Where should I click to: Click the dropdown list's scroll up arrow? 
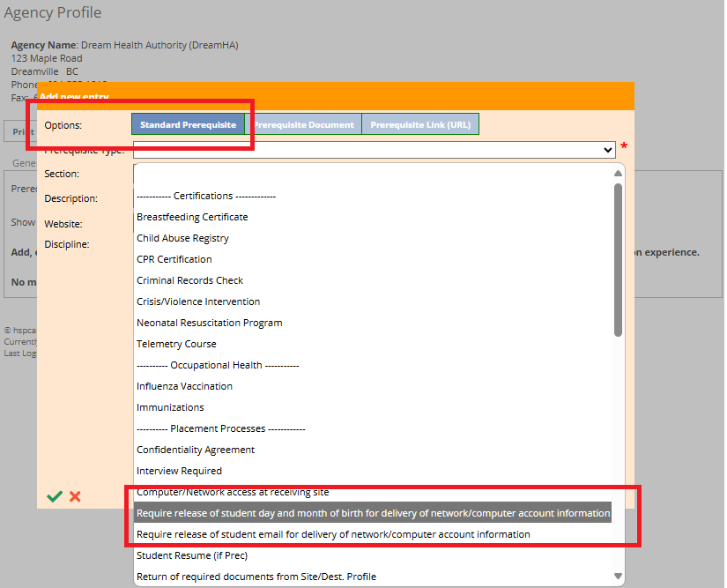(x=618, y=173)
